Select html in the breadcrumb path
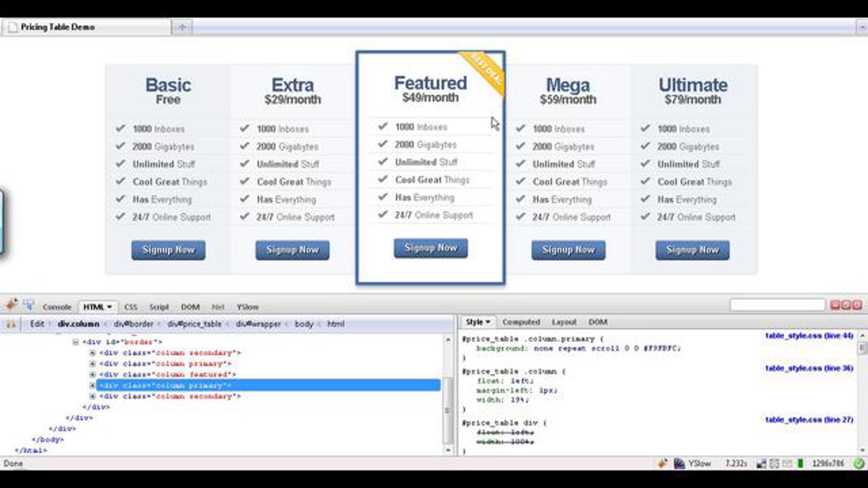Image resolution: width=868 pixels, height=488 pixels. point(336,324)
